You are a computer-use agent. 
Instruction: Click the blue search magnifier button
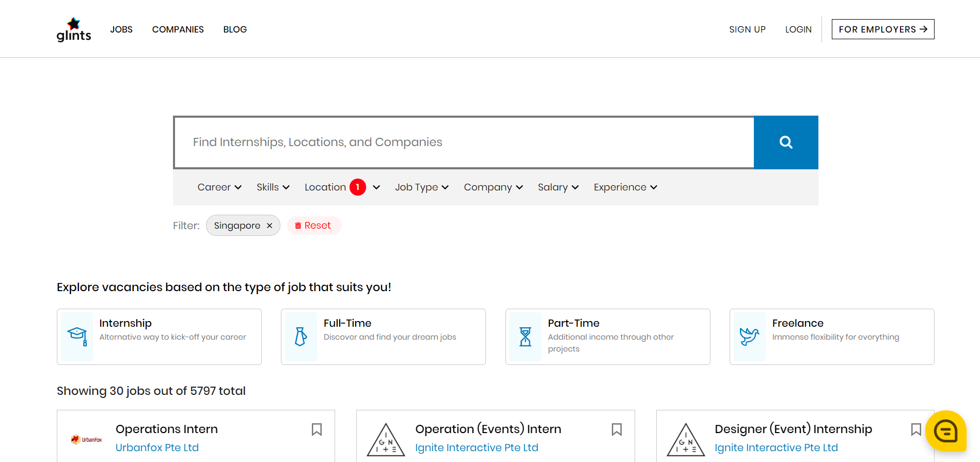pos(786,142)
